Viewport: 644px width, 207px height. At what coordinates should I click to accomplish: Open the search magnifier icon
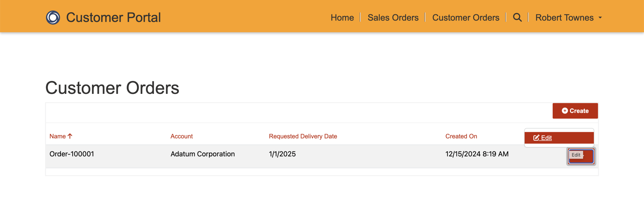pyautogui.click(x=517, y=18)
